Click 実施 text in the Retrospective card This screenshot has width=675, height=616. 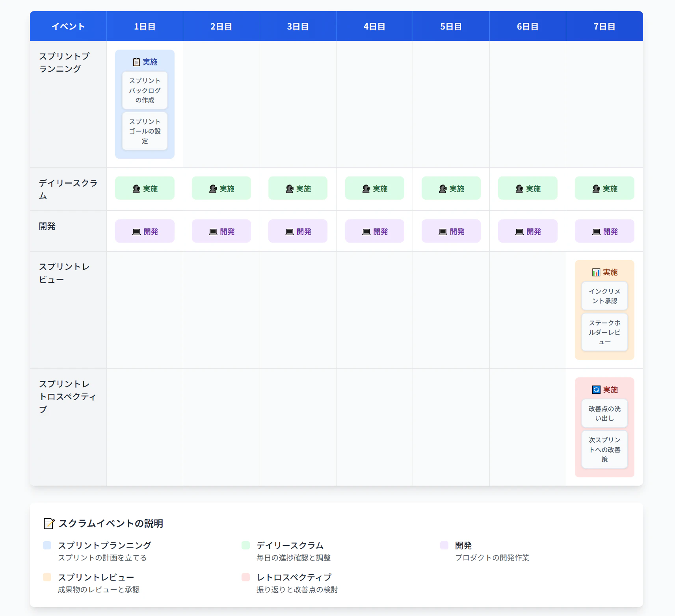(610, 390)
